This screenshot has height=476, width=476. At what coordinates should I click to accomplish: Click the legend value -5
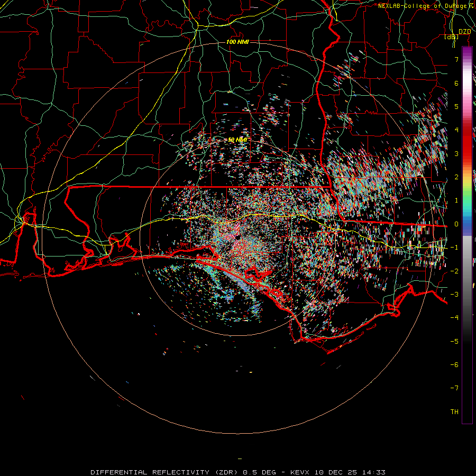(x=454, y=342)
